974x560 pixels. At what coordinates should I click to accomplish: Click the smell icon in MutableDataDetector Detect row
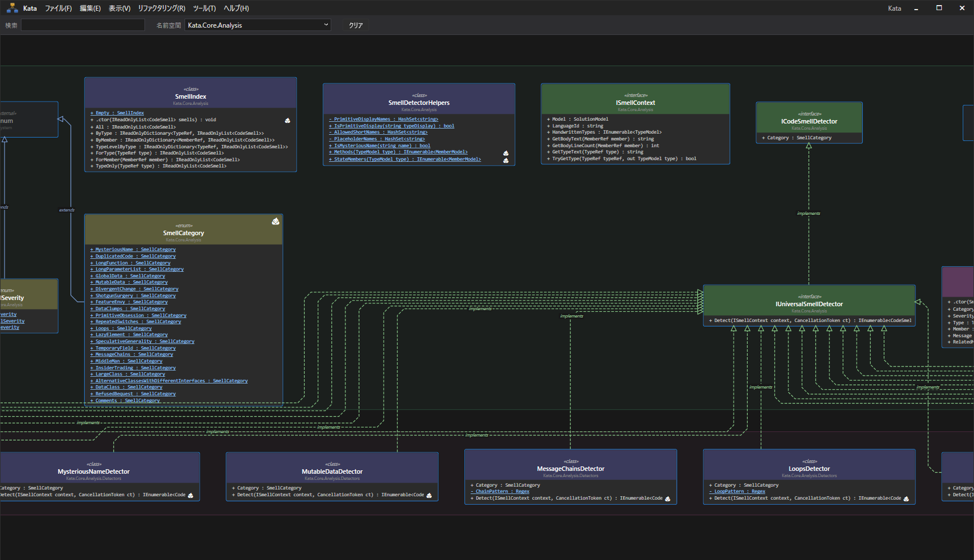pos(429,496)
